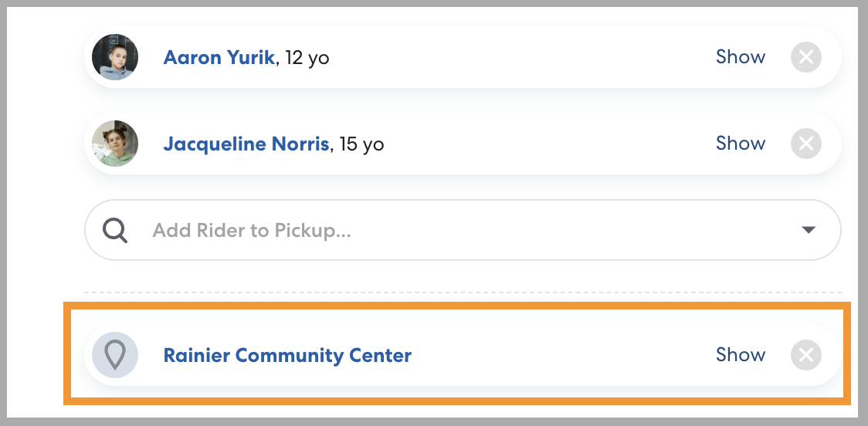Image resolution: width=868 pixels, height=426 pixels.
Task: Focus the Add Rider to Pickup field
Action: 386,230
